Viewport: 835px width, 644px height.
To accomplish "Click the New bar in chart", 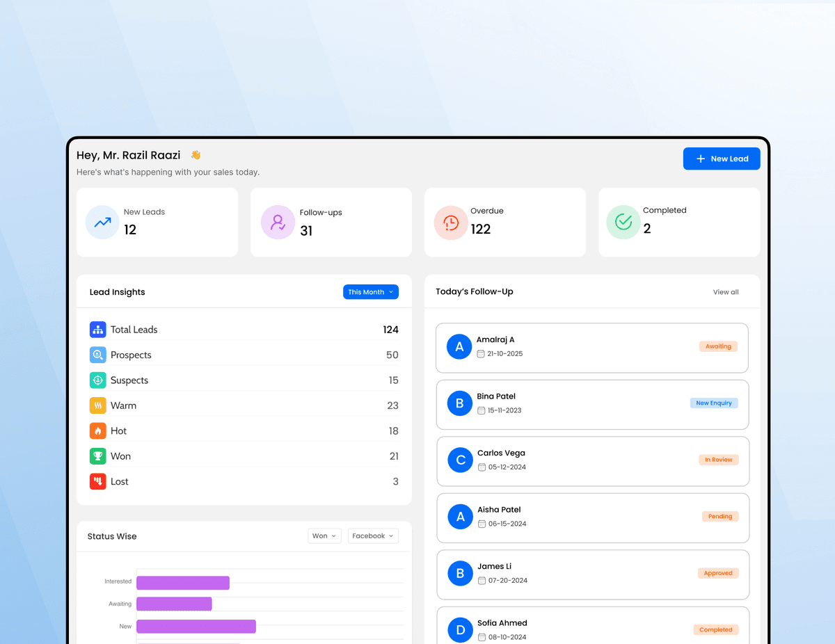I will pos(196,627).
